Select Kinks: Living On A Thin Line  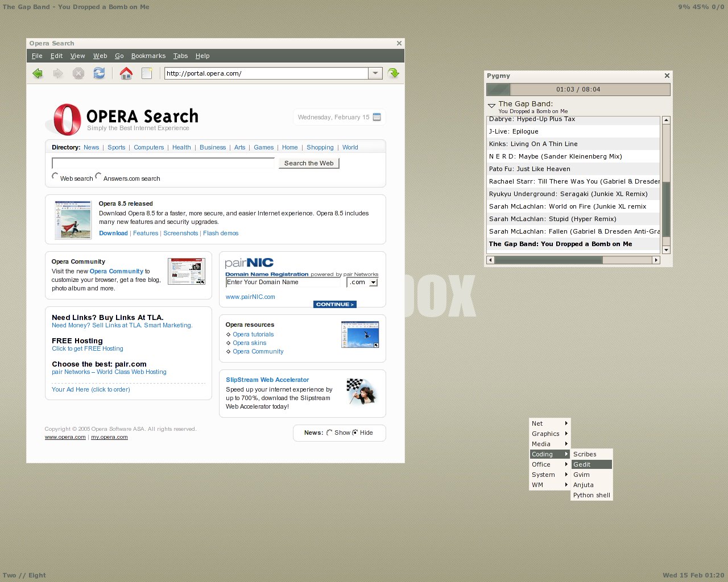573,144
